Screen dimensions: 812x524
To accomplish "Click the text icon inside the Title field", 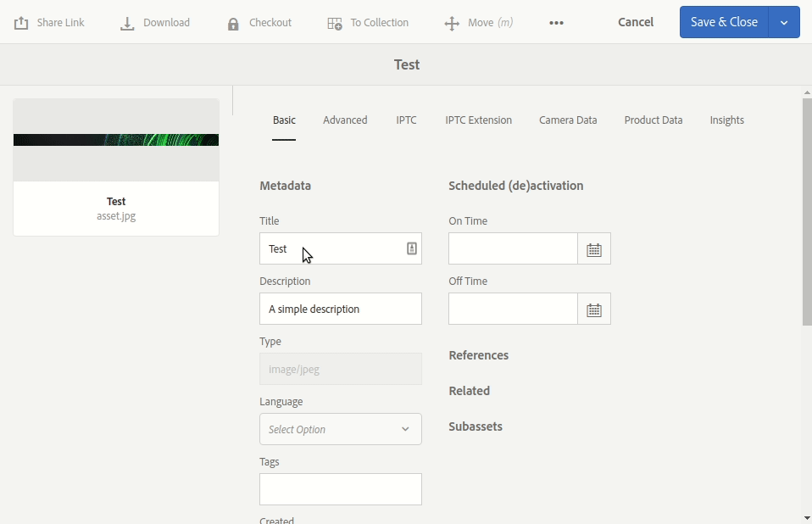I will [410, 248].
